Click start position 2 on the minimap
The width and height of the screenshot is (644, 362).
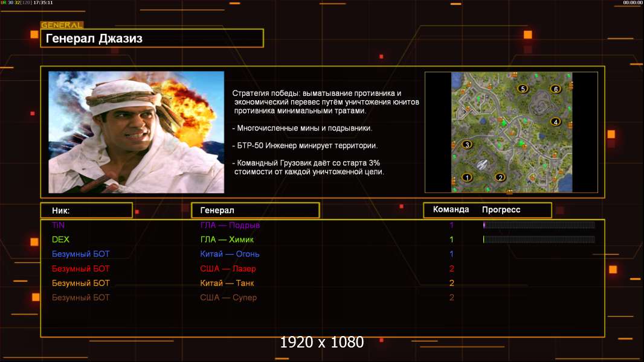point(500,177)
